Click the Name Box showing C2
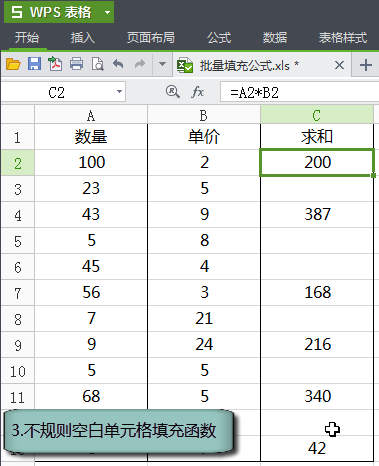Screen dimensions: 379x466 pos(57,92)
